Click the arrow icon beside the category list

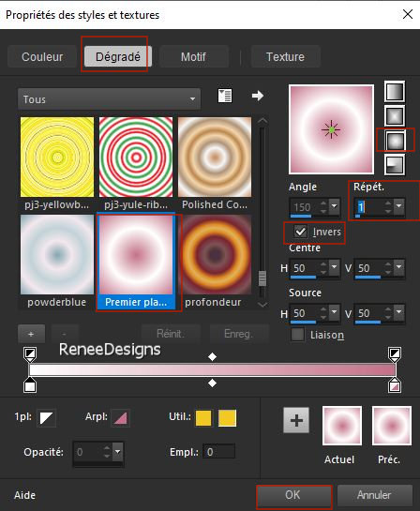coord(258,96)
